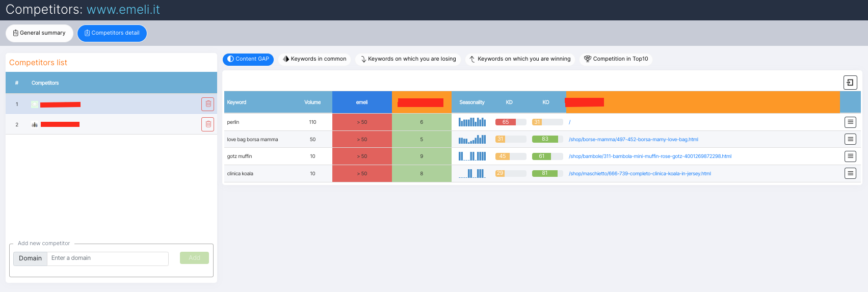Screen dimensions: 868x292
Task: Click the KO column header
Action: 546,102
